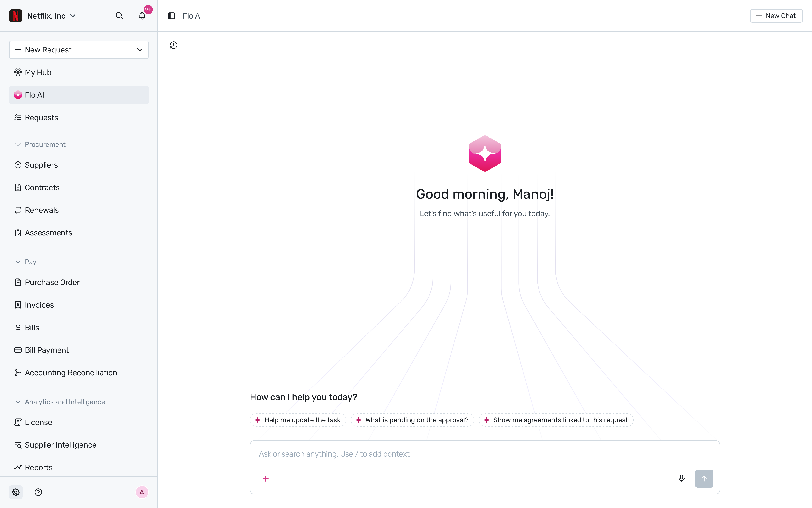Image resolution: width=812 pixels, height=508 pixels.
Task: Open the notifications bell icon
Action: pyautogui.click(x=142, y=16)
